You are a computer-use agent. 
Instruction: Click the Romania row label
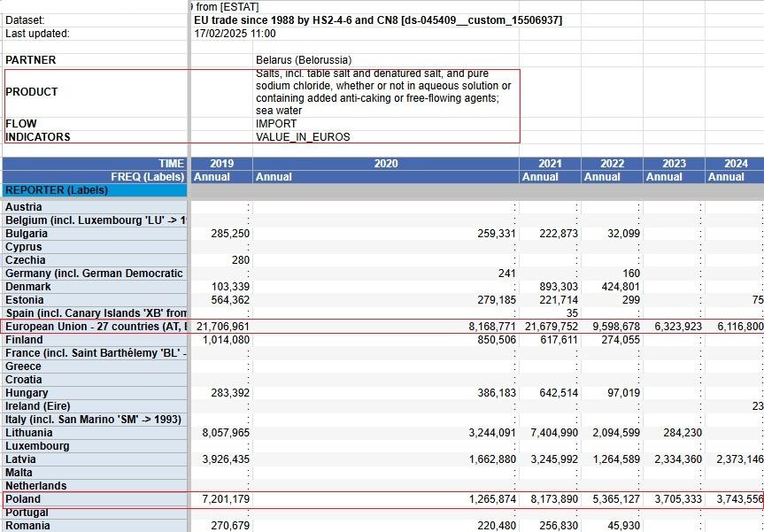tap(95, 526)
